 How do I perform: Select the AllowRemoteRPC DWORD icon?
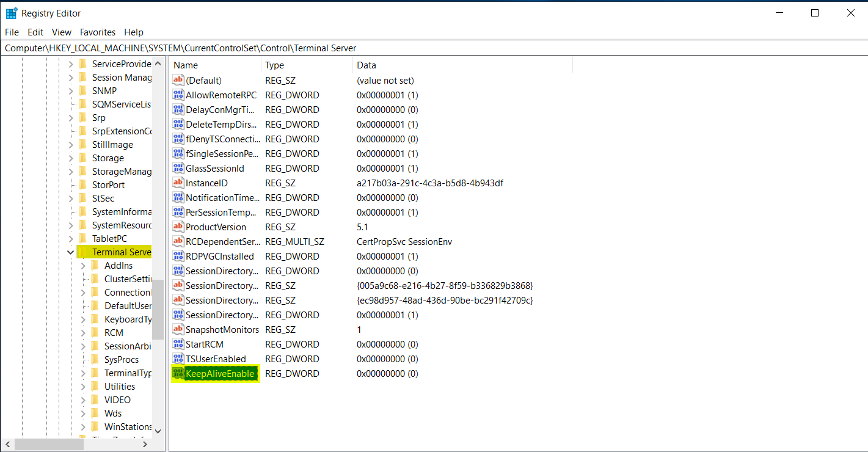(x=178, y=95)
